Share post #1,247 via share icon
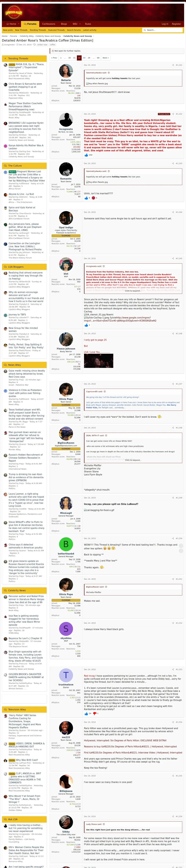186x868 pixels. (x=173, y=384)
